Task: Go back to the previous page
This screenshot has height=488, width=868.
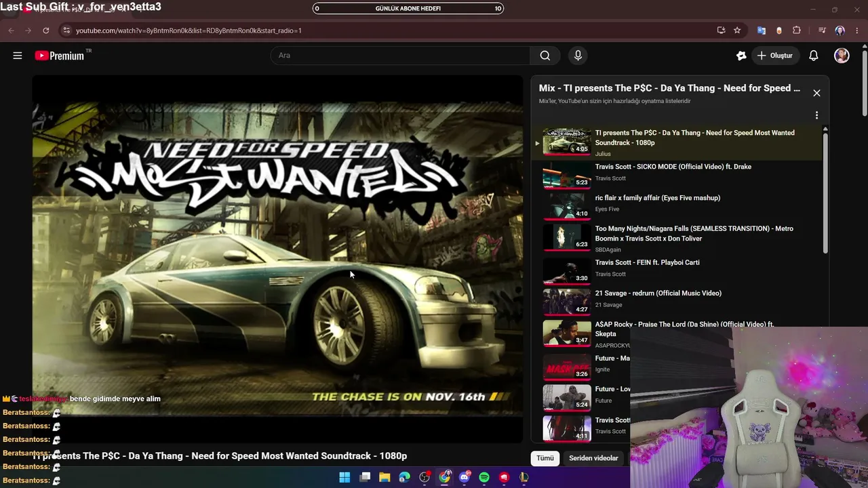Action: coord(11,30)
